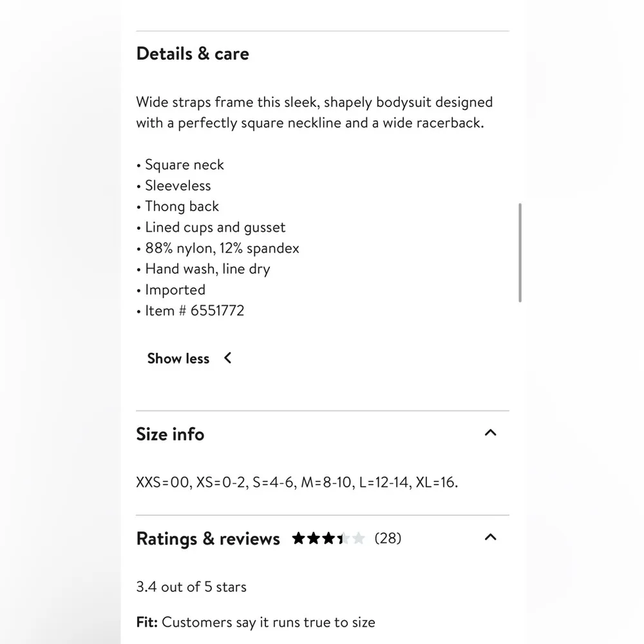Click the half-filled fourth rating star
The image size is (644, 644).
tap(343, 538)
